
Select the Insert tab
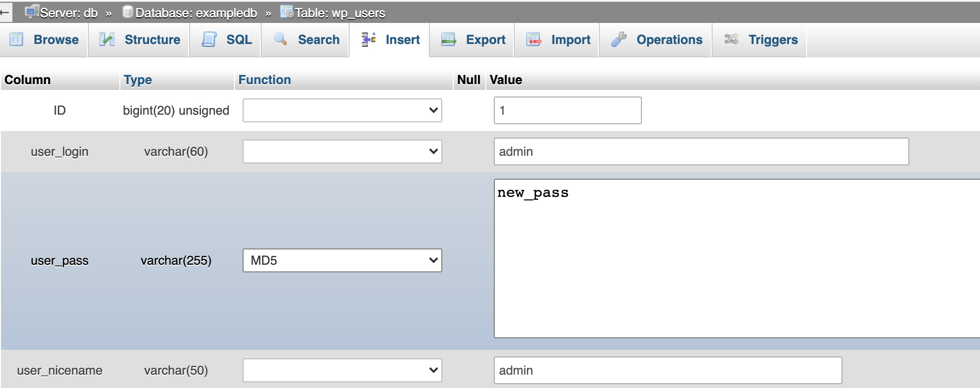tap(390, 40)
